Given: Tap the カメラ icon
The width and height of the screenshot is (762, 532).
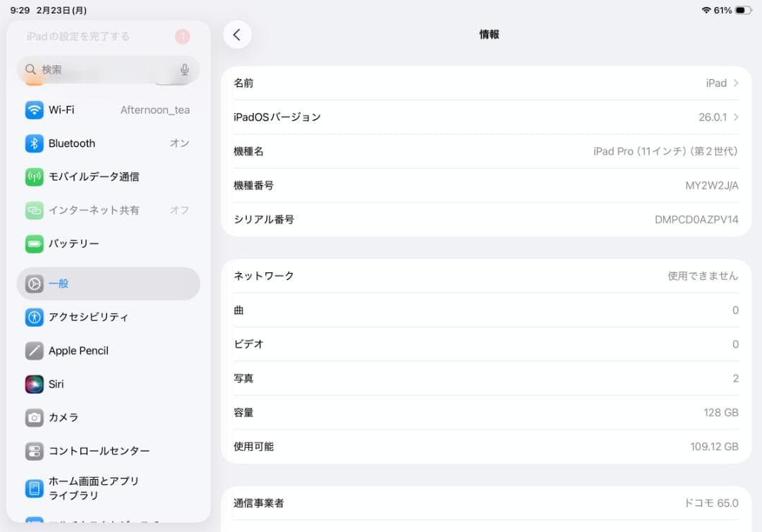Looking at the screenshot, I should (x=34, y=418).
